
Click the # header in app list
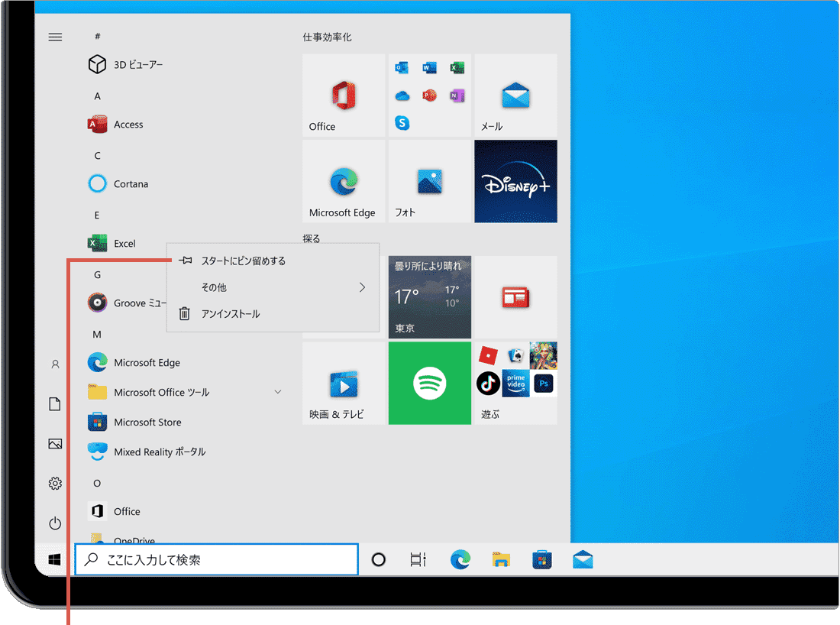point(98,37)
